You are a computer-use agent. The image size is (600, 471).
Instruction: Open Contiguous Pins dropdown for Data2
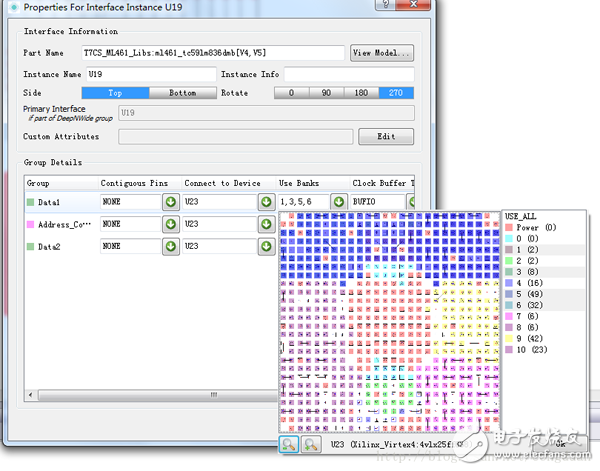(171, 246)
